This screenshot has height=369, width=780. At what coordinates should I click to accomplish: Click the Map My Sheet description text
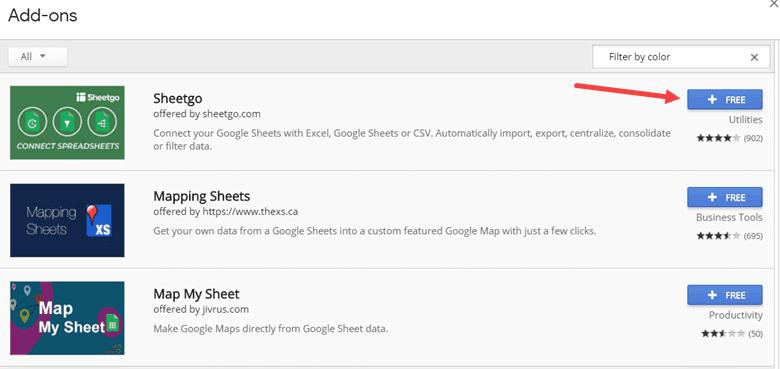click(270, 329)
